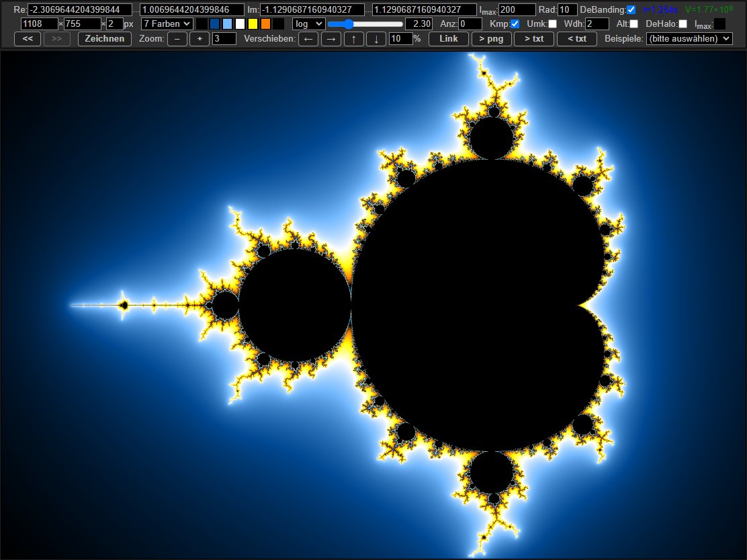
Task: Click the zoom out minus button
Action: point(177,39)
